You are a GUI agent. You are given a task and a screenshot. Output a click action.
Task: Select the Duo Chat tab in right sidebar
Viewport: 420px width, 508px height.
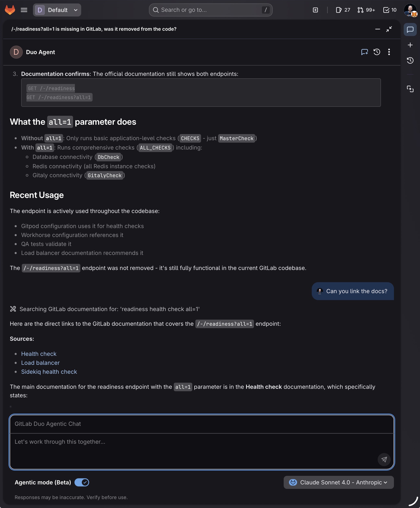[x=410, y=29]
